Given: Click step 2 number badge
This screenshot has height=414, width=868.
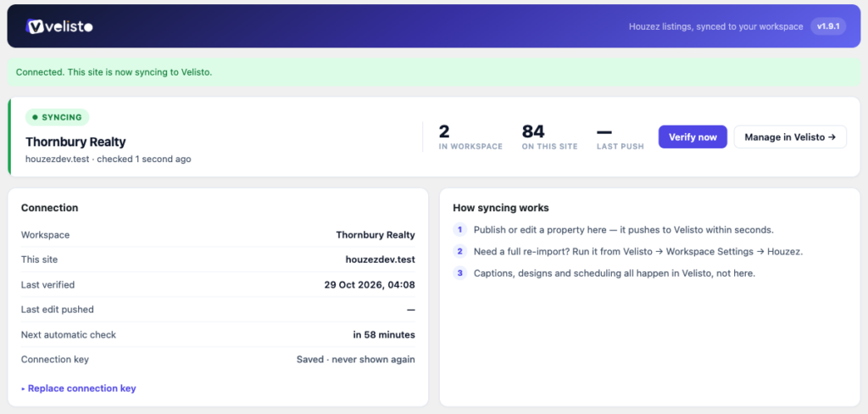Looking at the screenshot, I should (459, 251).
